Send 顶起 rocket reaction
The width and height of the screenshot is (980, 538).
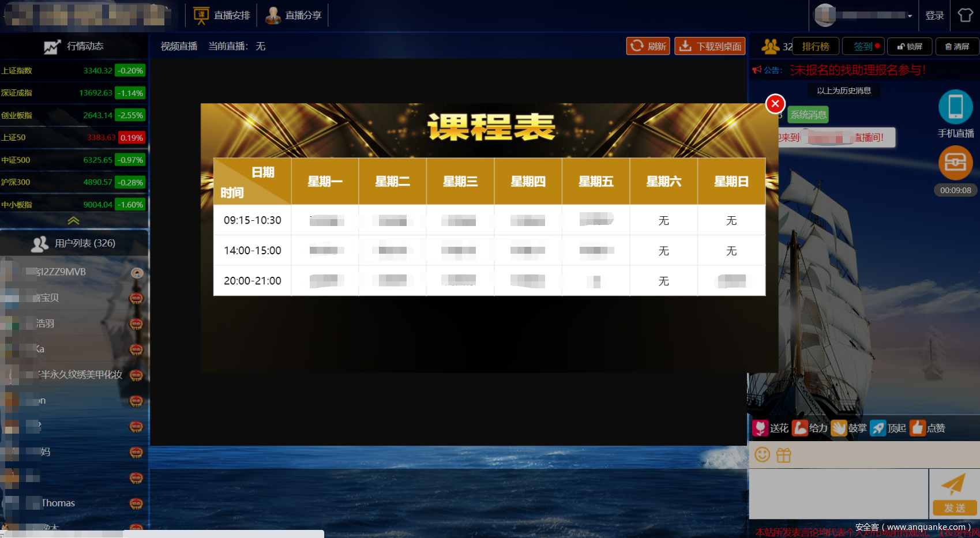[x=878, y=428]
